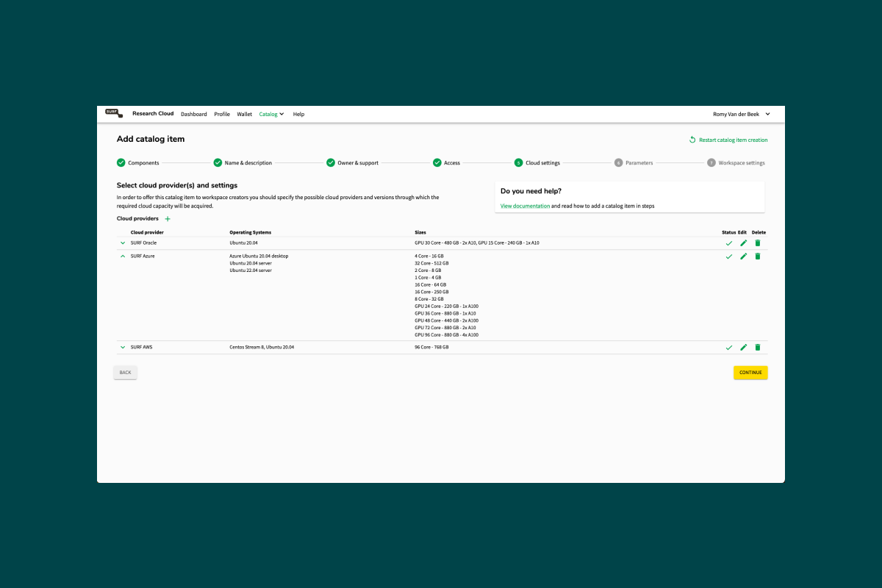
Task: Open the Dashboard page
Action: (194, 114)
